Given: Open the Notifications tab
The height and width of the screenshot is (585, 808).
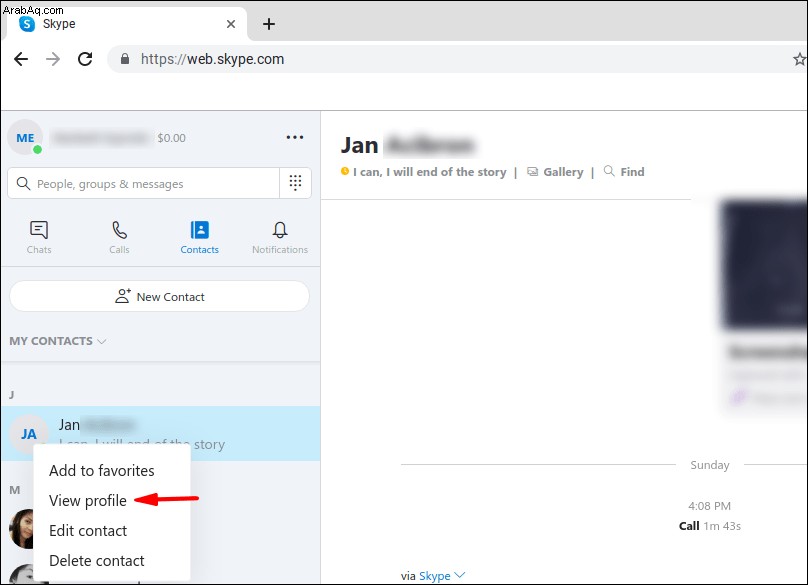Looking at the screenshot, I should click(280, 237).
